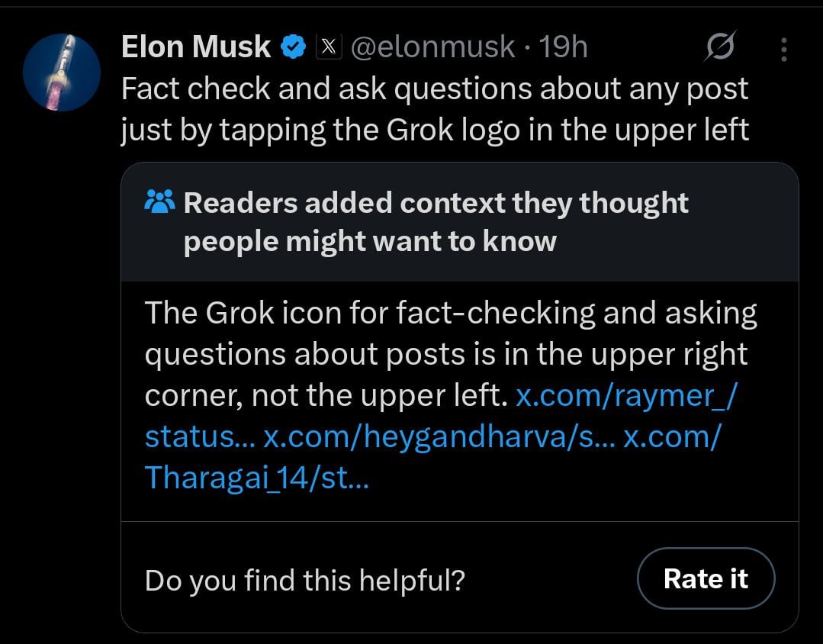Screen dimensions: 823x644
Task: Click the blue verified checkmark badge
Action: click(x=293, y=47)
